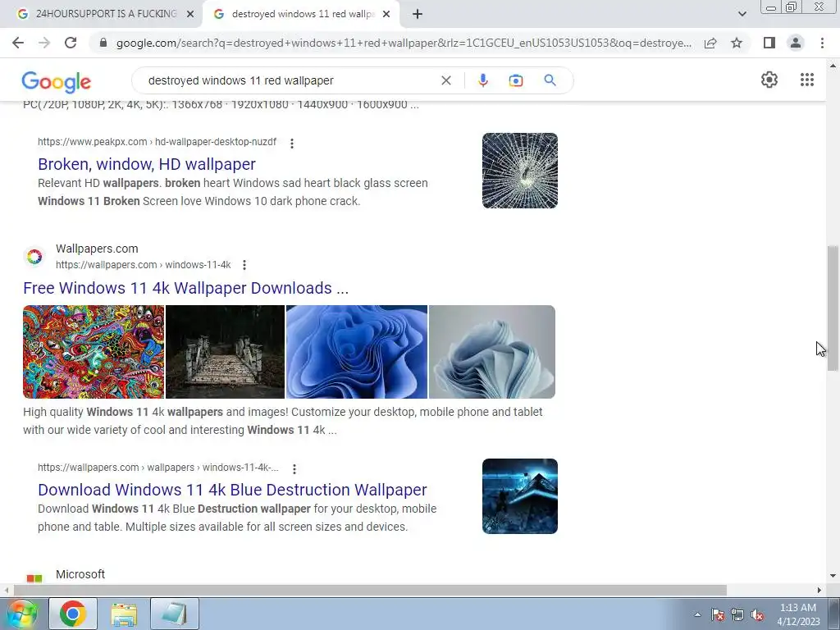Open the gray Windows 11 bloom thumbnail

click(x=492, y=352)
